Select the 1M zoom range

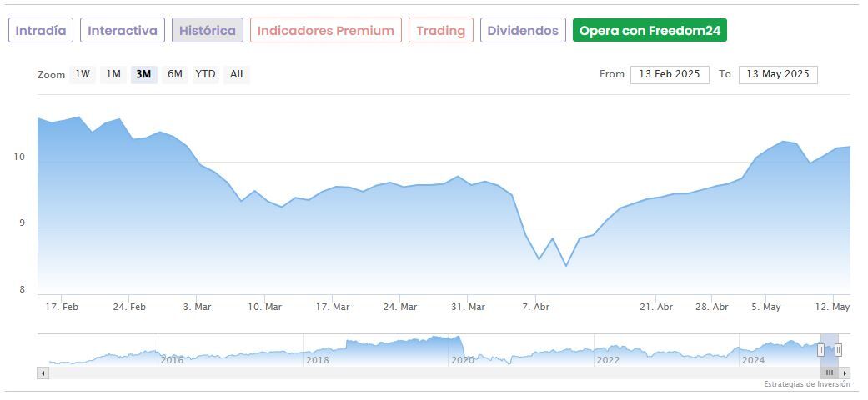click(113, 74)
